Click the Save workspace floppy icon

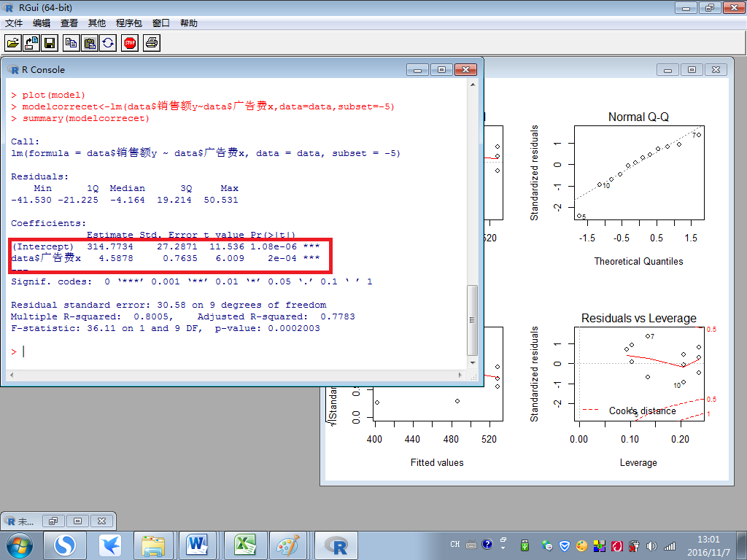(x=49, y=43)
